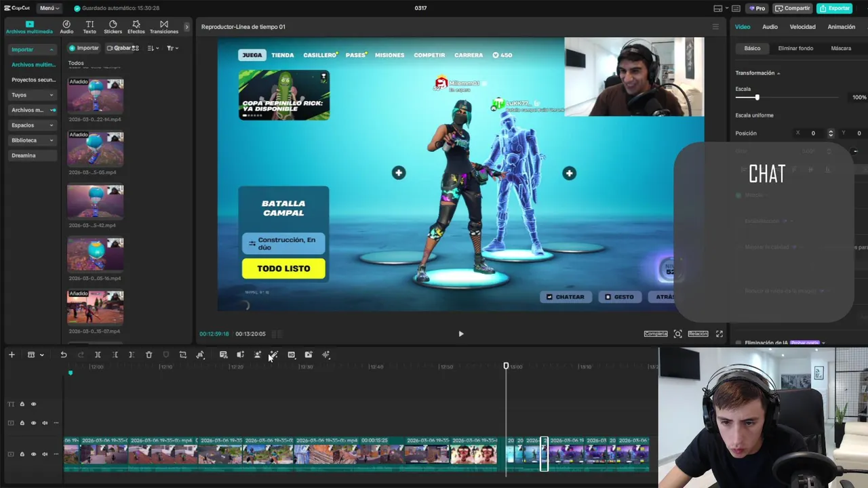Click the shield marker icon in timeline toolbar
The width and height of the screenshot is (868, 488).
click(165, 354)
